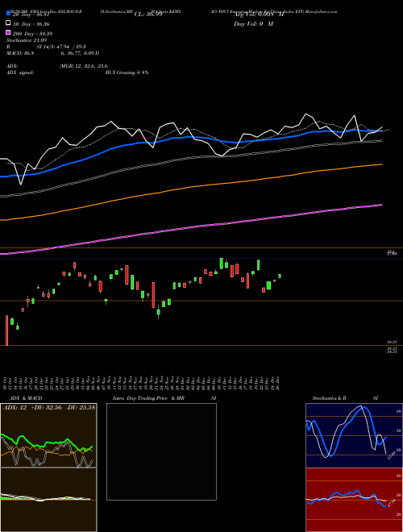Click the 'Intra Day Trading Price & MR' title
403x532 pixels.
(x=148, y=398)
